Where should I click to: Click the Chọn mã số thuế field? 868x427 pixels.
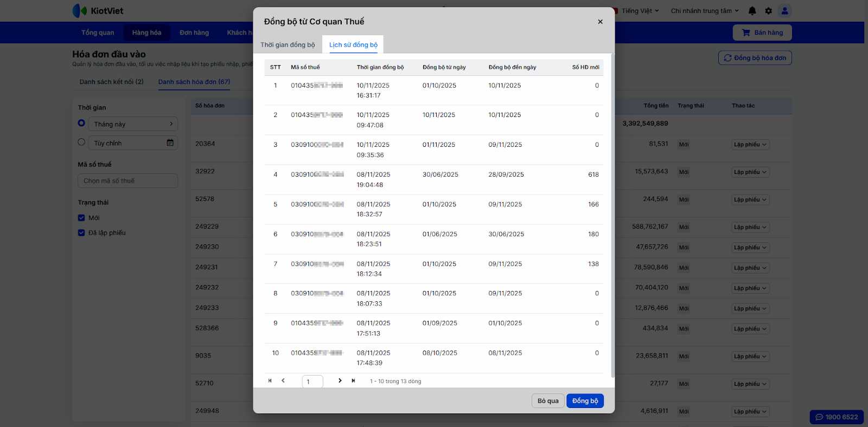[x=127, y=181]
